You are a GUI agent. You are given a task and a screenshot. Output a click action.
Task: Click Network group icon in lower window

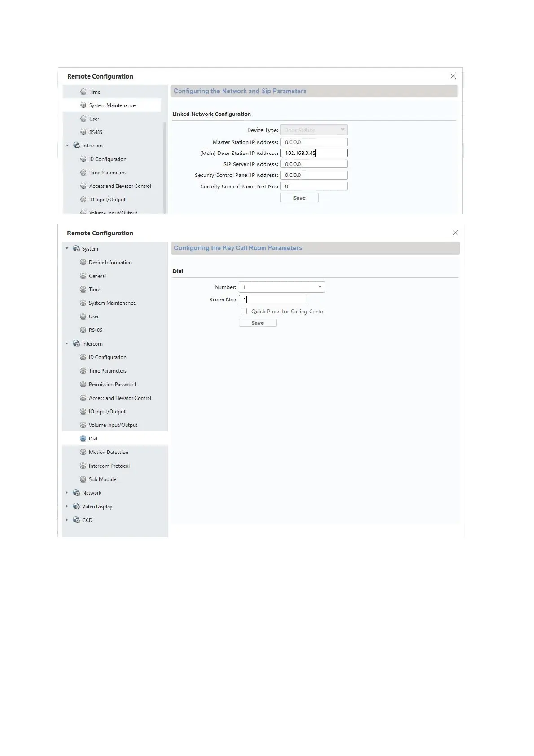point(76,492)
